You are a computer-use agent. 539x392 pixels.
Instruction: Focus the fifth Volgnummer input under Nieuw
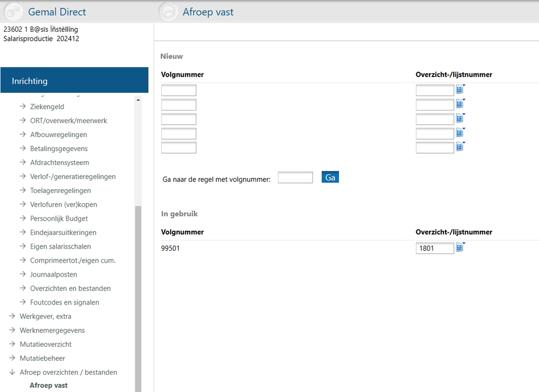click(179, 148)
